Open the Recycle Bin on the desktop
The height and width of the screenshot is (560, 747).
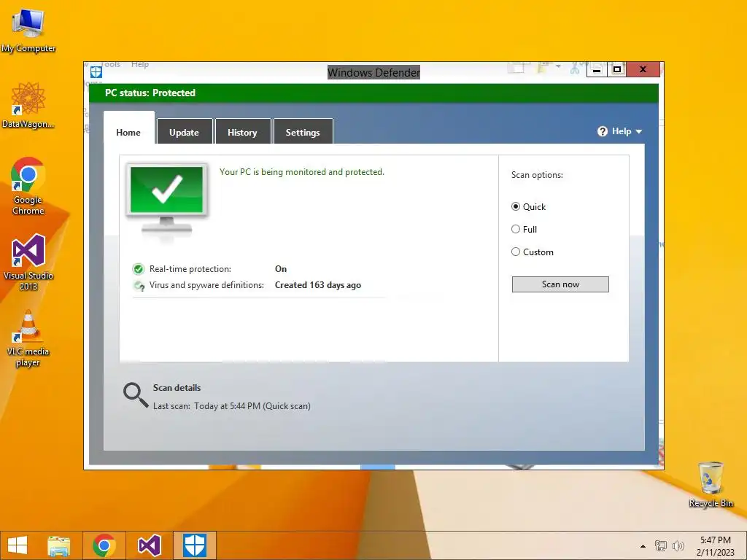(711, 484)
